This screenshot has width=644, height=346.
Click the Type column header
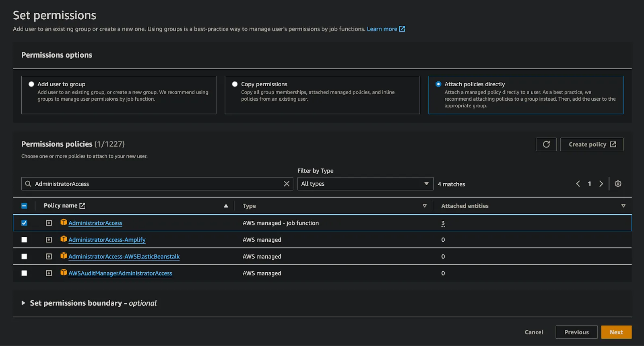point(249,206)
